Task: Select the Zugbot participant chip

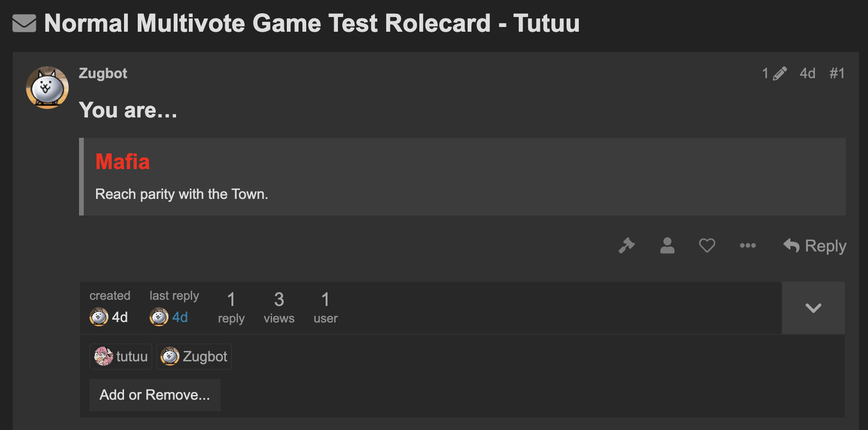Action: click(x=194, y=356)
